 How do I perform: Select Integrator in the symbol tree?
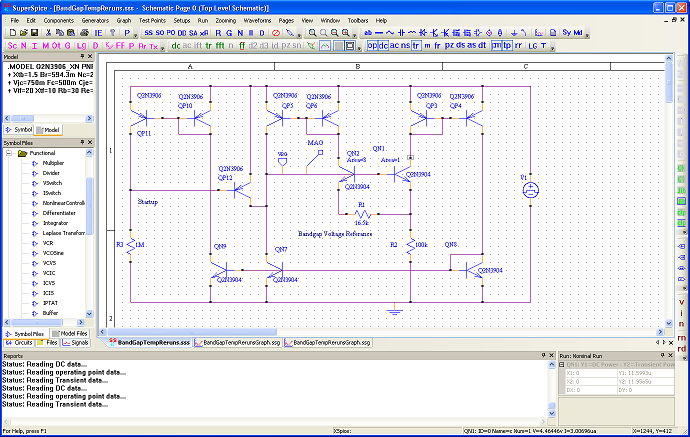click(x=55, y=223)
